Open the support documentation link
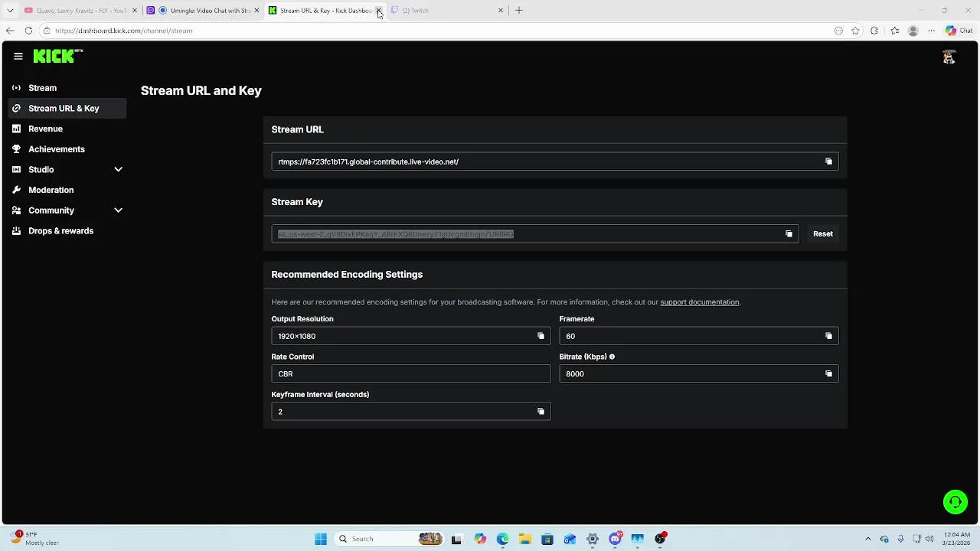The height and width of the screenshot is (551, 980). pos(700,302)
